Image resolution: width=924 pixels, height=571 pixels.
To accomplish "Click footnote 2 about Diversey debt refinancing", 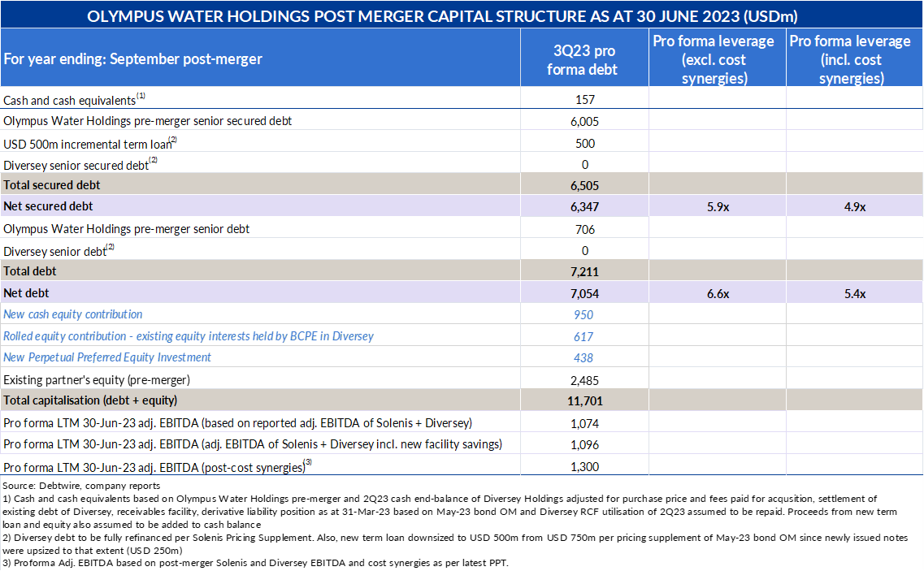I will click(x=455, y=544).
